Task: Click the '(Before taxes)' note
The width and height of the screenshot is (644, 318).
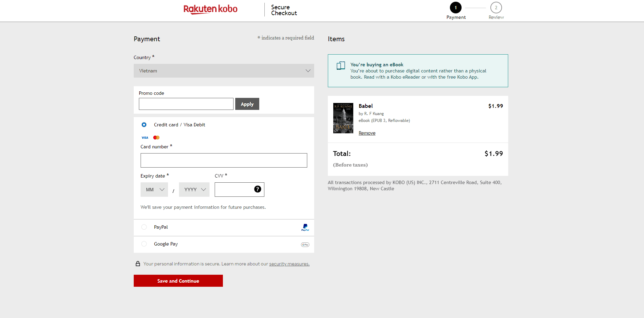Action: tap(350, 165)
